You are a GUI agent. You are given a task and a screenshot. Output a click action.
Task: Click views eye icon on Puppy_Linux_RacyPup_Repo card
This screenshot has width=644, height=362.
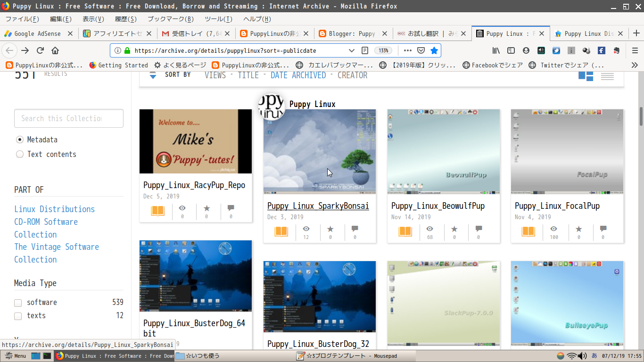(182, 208)
